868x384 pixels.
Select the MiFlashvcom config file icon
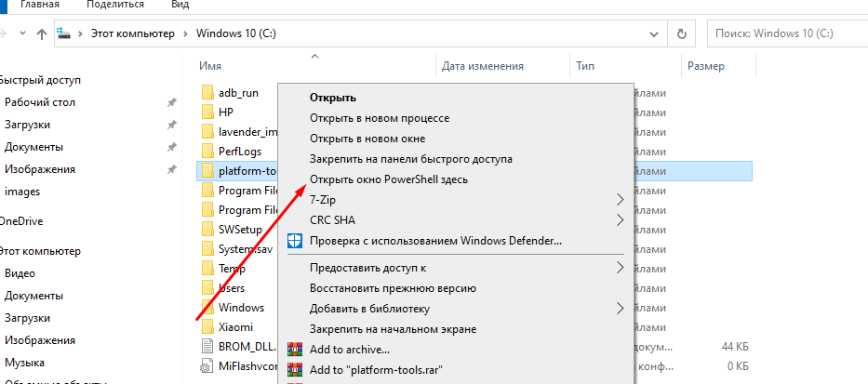click(x=206, y=366)
